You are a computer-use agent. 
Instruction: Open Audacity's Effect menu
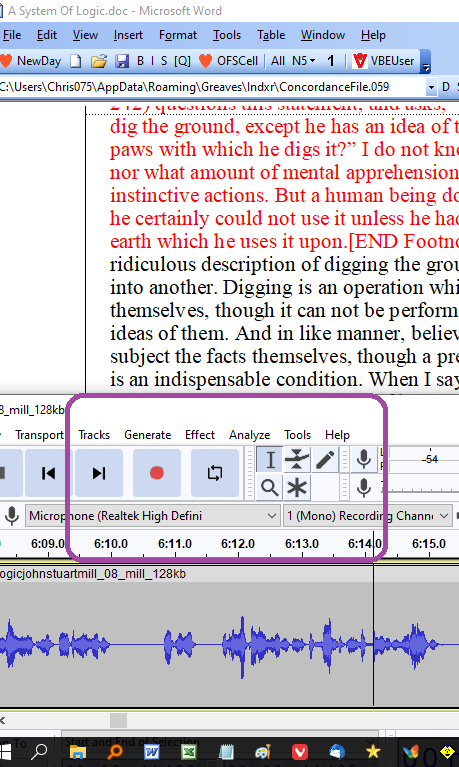coord(200,435)
